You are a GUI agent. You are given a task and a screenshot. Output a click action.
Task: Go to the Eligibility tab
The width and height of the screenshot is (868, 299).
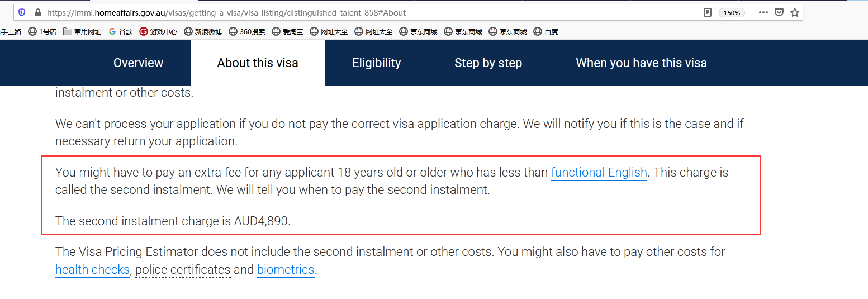tap(377, 63)
